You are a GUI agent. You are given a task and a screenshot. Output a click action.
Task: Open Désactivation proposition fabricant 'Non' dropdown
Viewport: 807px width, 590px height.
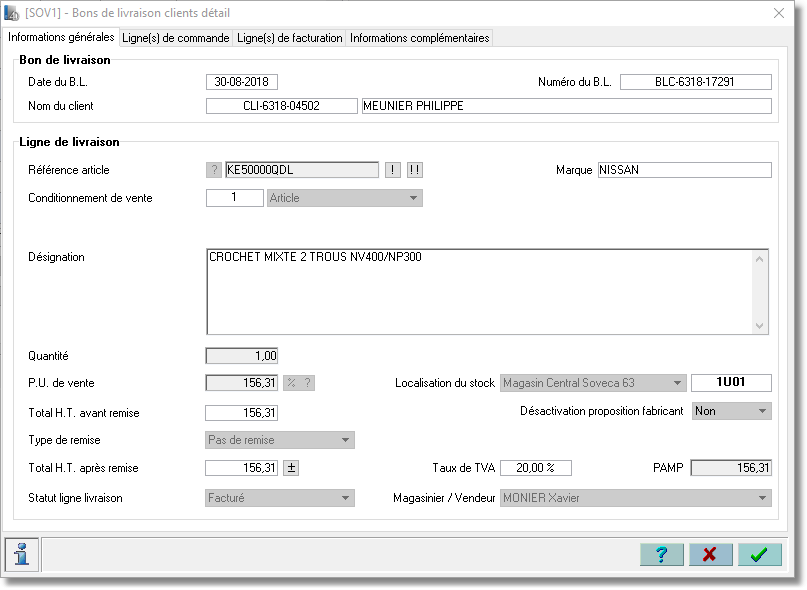[x=731, y=411]
